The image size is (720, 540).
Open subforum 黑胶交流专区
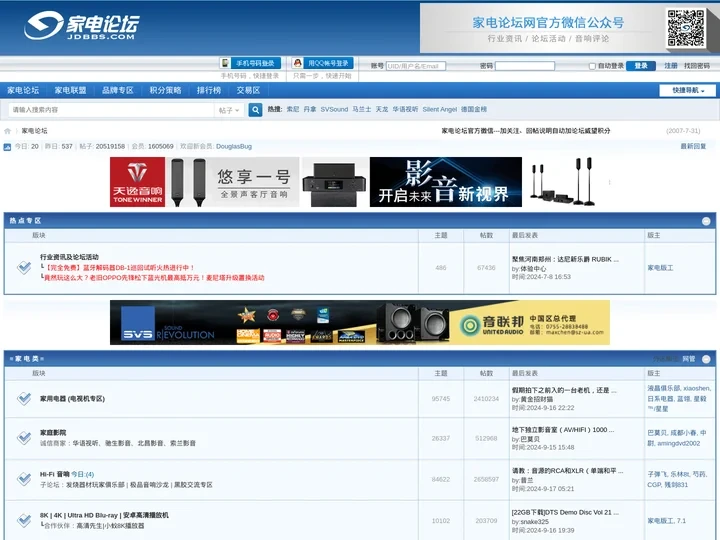pos(193,484)
